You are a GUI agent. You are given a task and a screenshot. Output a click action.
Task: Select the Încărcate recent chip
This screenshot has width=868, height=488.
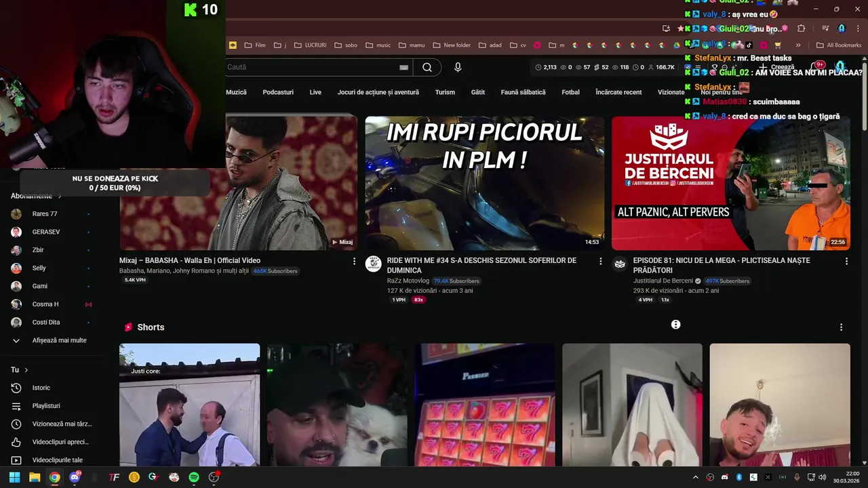[618, 92]
